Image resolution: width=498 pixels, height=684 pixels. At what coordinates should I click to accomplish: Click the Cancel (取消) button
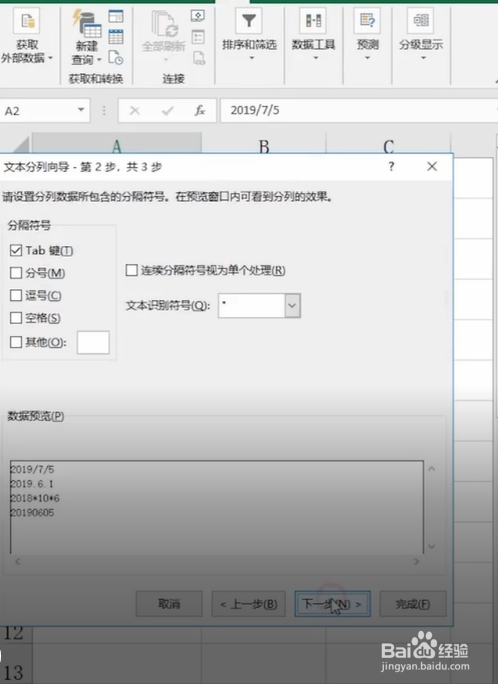169,604
